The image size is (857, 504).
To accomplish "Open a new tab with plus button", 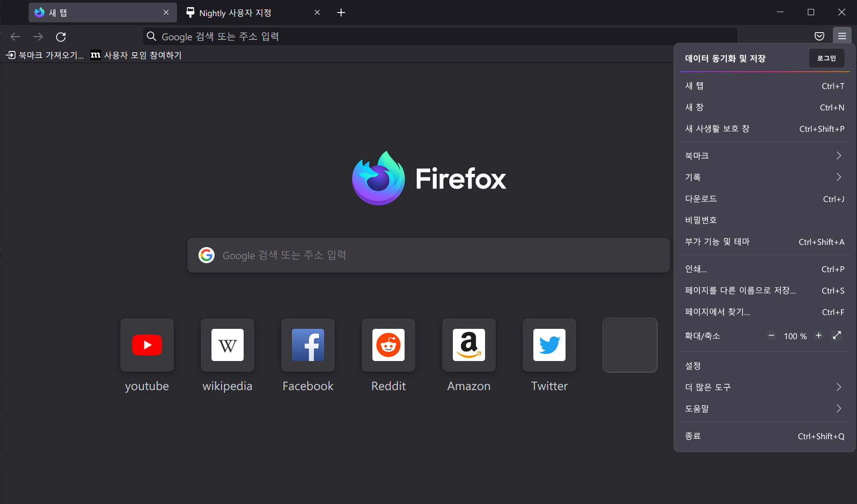I will [x=341, y=13].
